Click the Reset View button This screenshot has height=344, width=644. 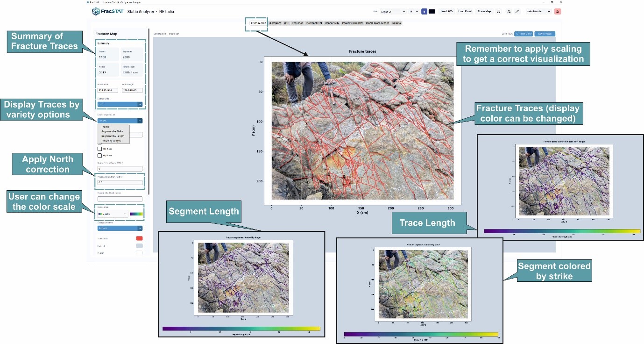pos(524,34)
